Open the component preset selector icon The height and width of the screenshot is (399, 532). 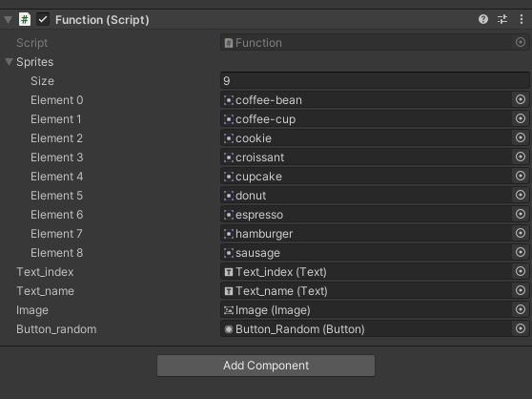click(502, 19)
